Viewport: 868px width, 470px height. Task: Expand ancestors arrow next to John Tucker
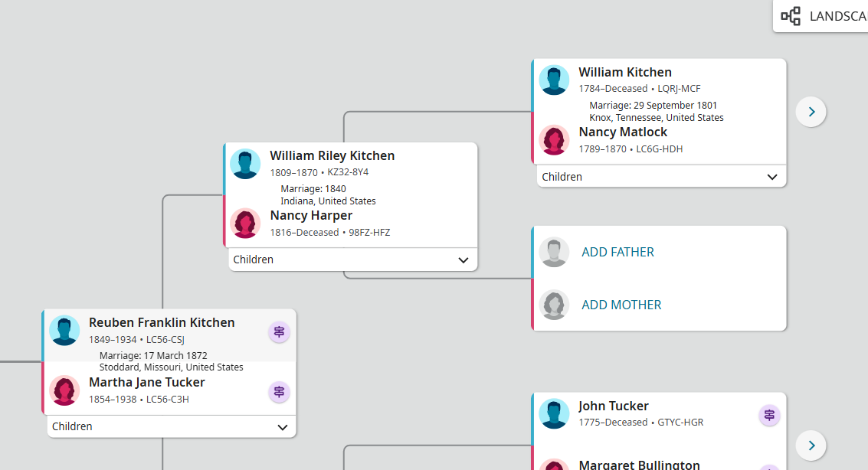811,445
